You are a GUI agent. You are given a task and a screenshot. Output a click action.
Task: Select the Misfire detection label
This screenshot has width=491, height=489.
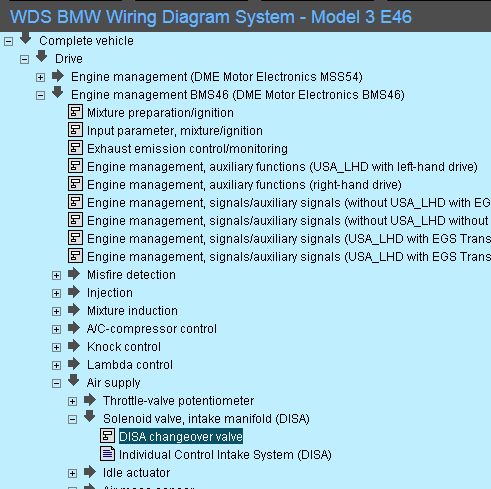[x=131, y=275]
